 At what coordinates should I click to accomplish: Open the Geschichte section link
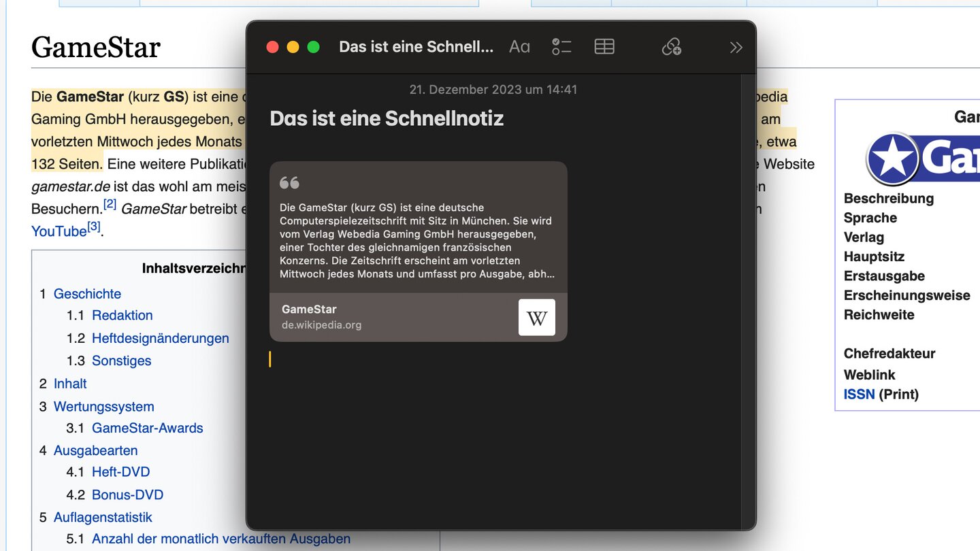pos(87,294)
